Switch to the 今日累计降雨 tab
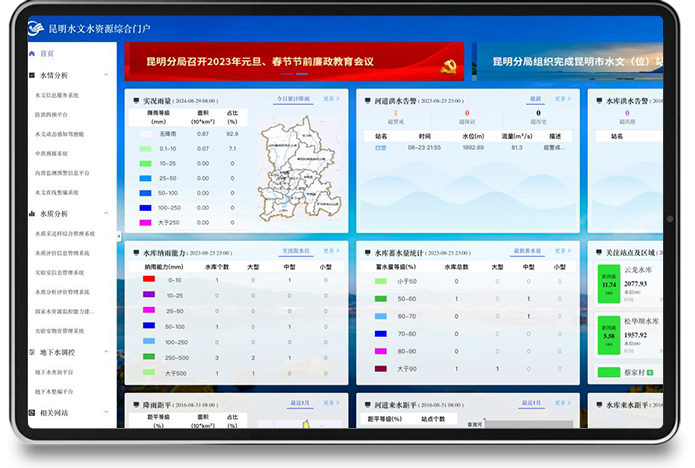This screenshot has height=468, width=695. [293, 100]
